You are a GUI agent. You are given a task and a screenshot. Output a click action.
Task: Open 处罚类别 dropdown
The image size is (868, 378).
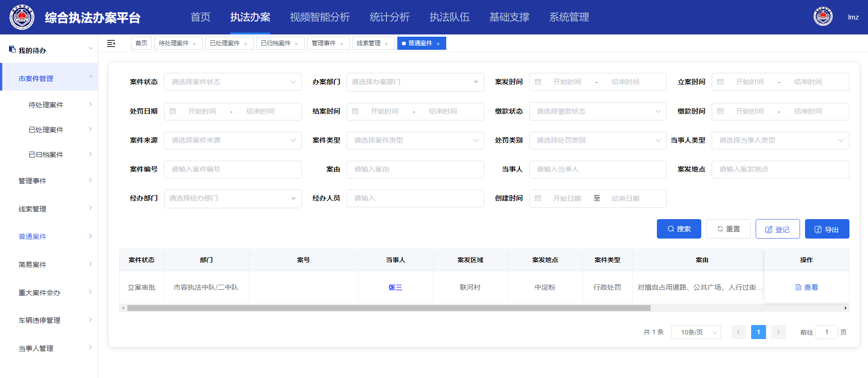[598, 140]
